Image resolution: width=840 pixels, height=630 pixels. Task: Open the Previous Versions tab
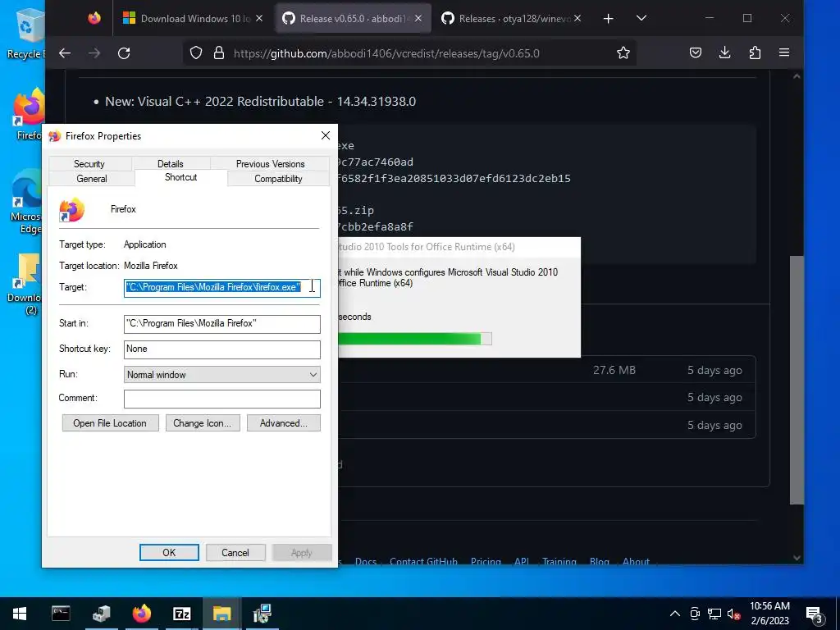tap(270, 164)
